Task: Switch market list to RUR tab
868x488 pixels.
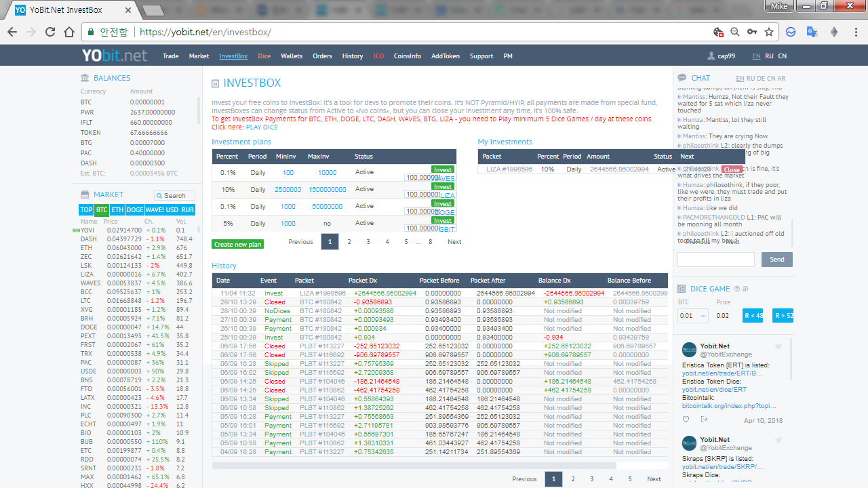Action: coord(188,210)
